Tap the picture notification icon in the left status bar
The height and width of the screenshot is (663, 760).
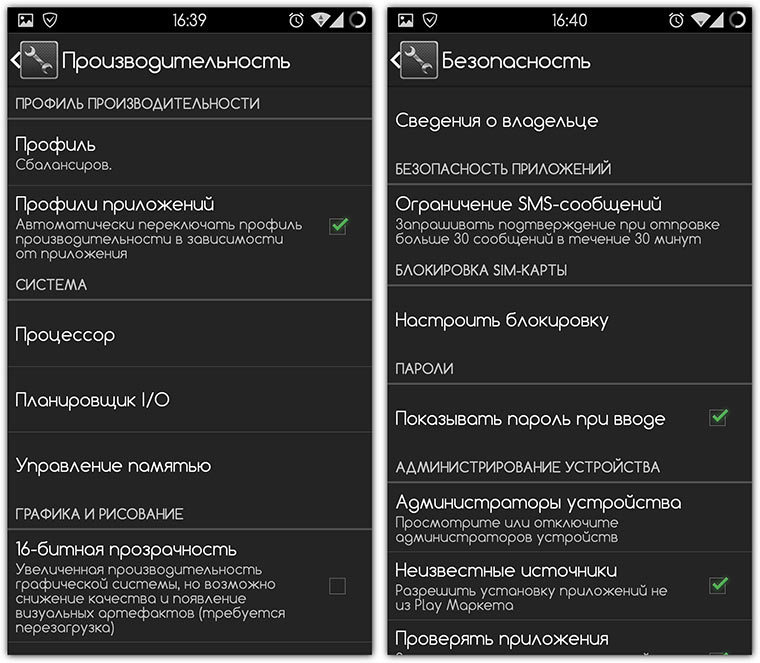[26, 20]
